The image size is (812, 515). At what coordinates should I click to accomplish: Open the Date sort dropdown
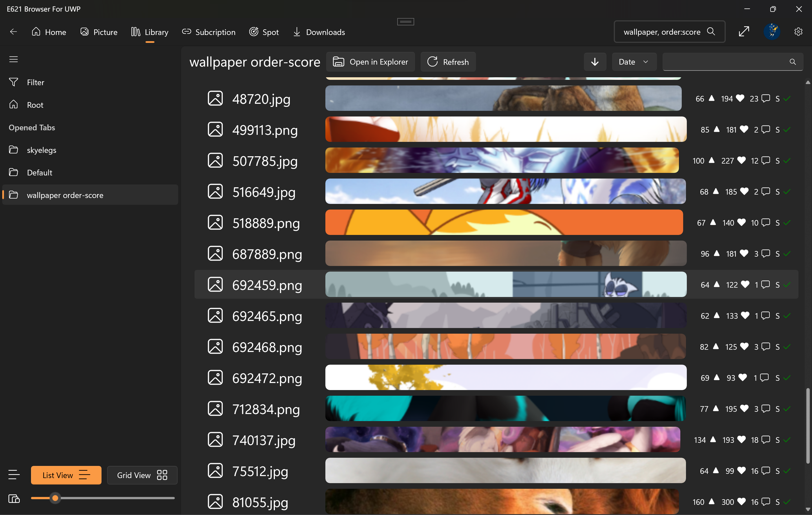click(x=633, y=62)
